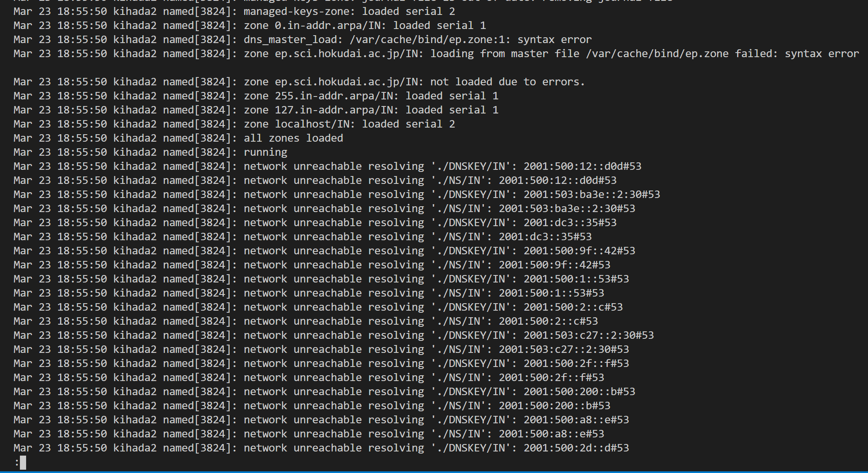
Task: Click the NS address 2001:500:9f::42#53
Action: [x=555, y=265]
